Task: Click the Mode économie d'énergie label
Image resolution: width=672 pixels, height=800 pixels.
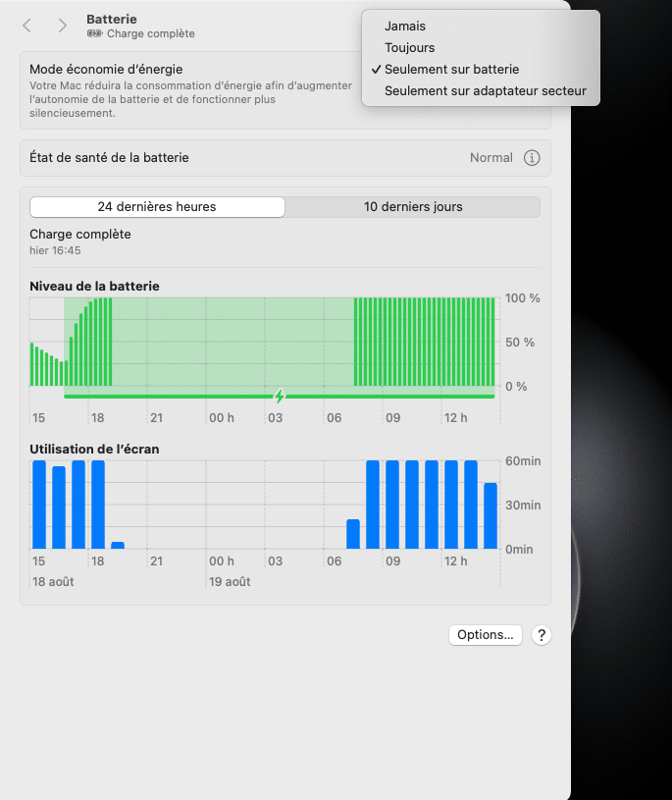Action: tap(106, 70)
